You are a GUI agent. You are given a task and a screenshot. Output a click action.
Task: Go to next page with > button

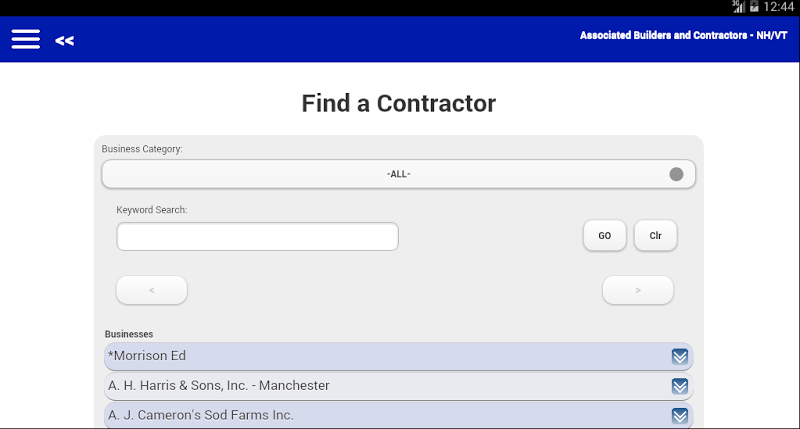coord(638,290)
